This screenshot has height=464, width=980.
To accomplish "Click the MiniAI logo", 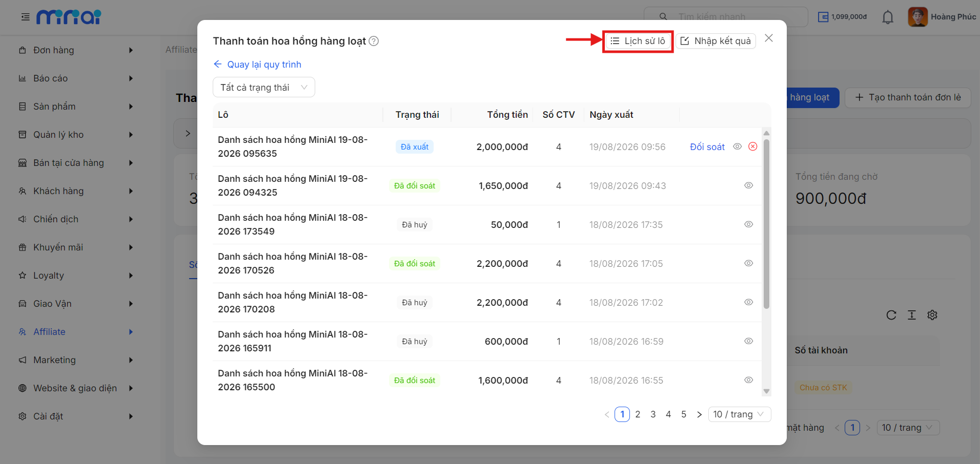I will coord(69,17).
